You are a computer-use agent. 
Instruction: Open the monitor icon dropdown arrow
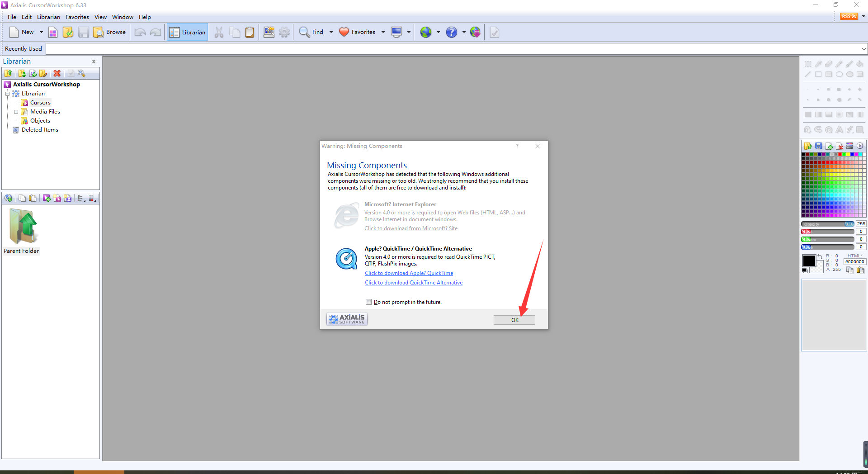pos(409,32)
